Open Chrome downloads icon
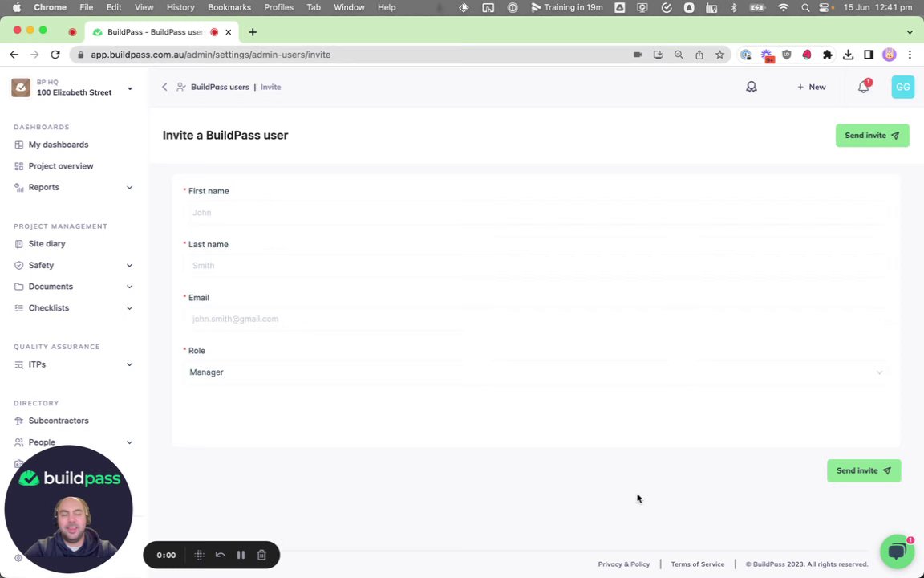Viewport: 924px width, 578px height. tap(848, 55)
